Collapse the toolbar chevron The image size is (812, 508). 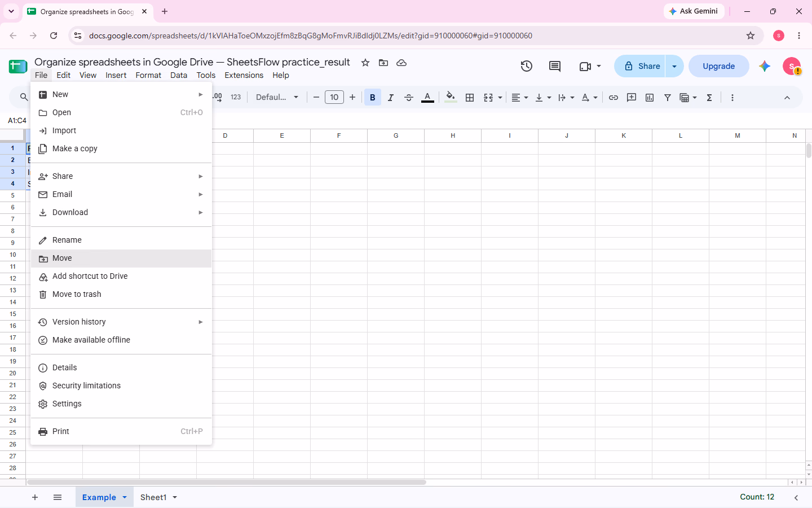click(787, 98)
